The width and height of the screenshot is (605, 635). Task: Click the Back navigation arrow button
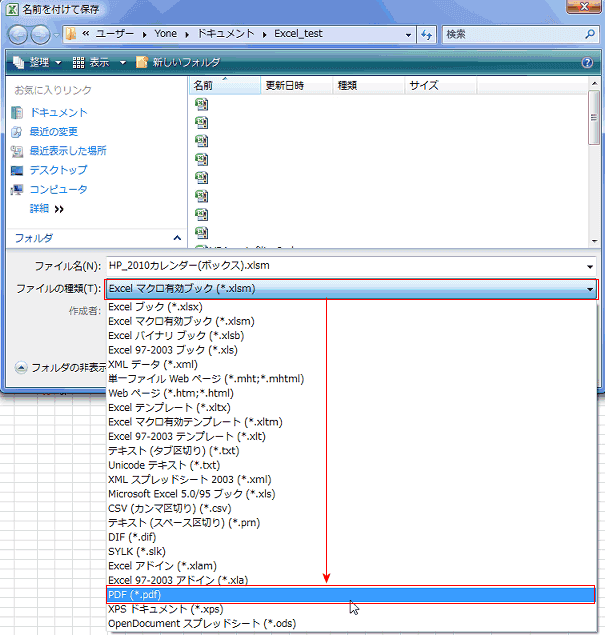tap(19, 35)
